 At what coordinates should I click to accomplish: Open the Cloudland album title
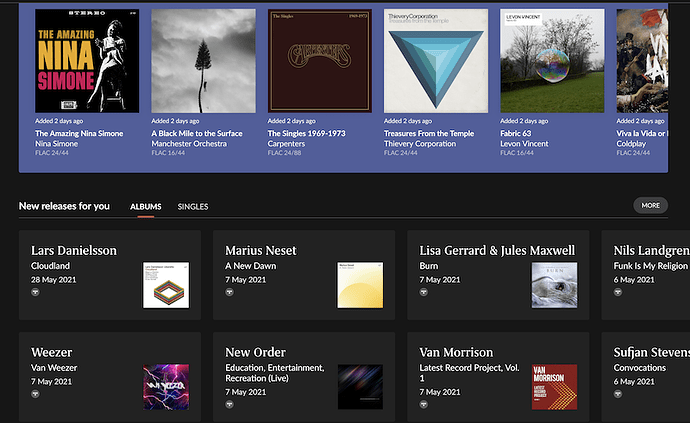(x=50, y=266)
